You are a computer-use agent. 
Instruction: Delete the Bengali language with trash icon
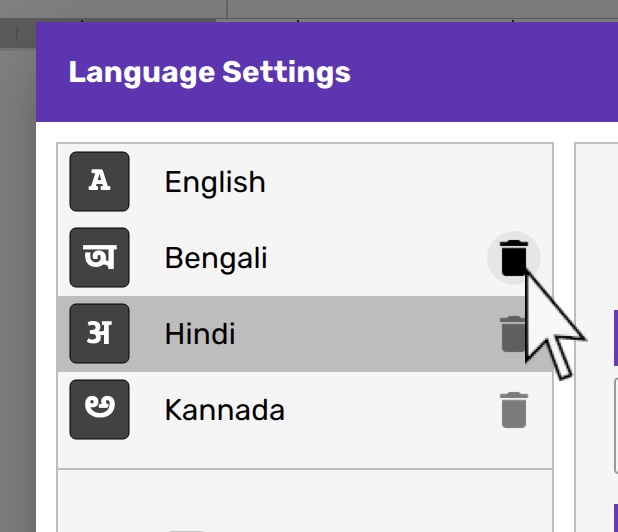[x=513, y=259]
